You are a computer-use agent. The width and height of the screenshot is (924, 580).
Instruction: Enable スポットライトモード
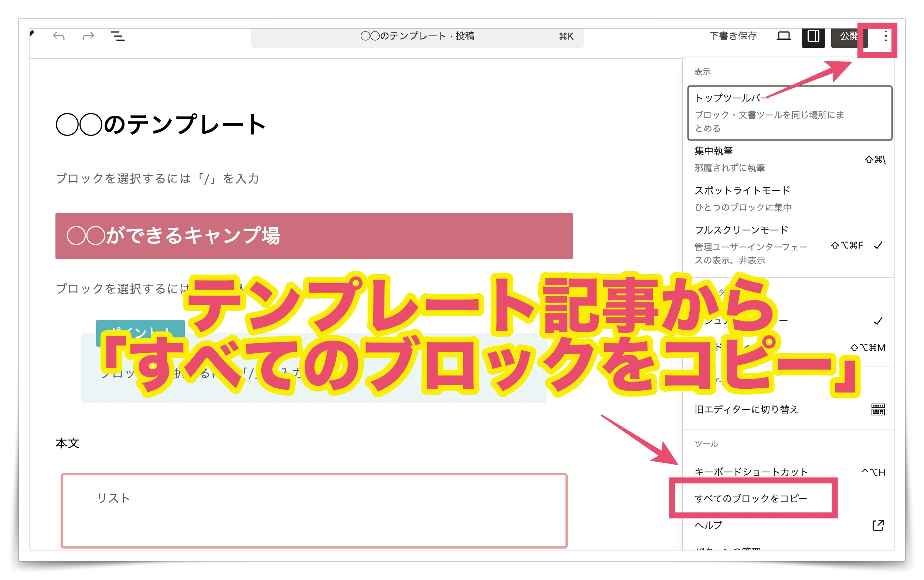pyautogui.click(x=789, y=199)
